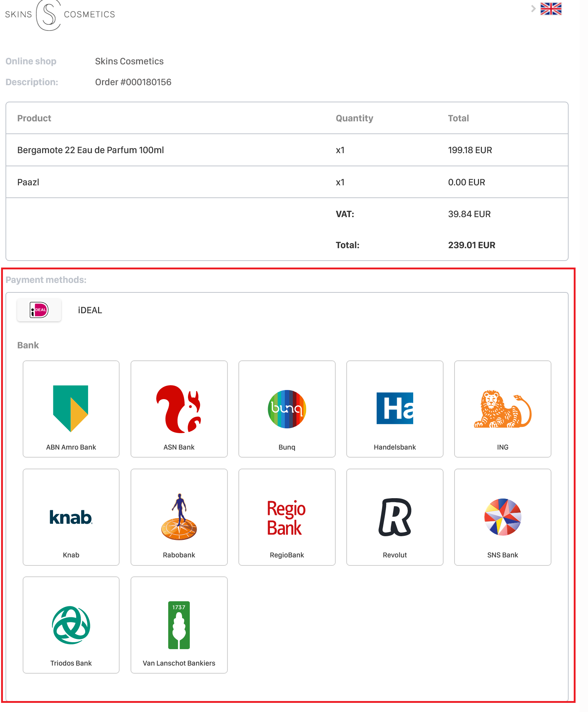This screenshot has width=588, height=712.
Task: Click the Bergamote 22 Eau de Parfum row
Action: pos(287,150)
